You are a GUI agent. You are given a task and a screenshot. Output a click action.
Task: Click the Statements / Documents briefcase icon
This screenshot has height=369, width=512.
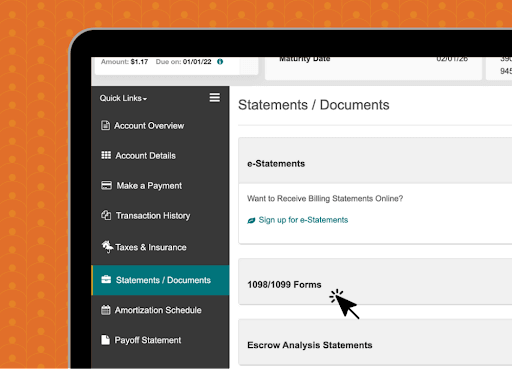106,279
